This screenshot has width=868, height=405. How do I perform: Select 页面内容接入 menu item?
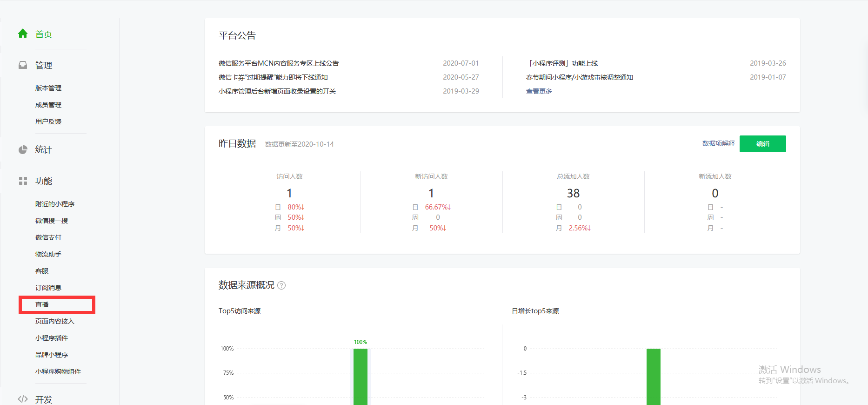point(55,321)
